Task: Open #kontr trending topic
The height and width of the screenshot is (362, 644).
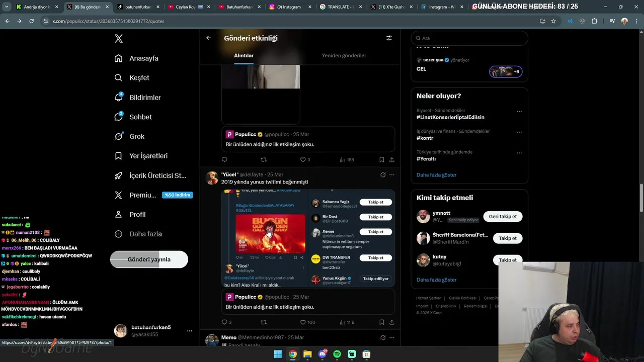Action: pyautogui.click(x=425, y=138)
